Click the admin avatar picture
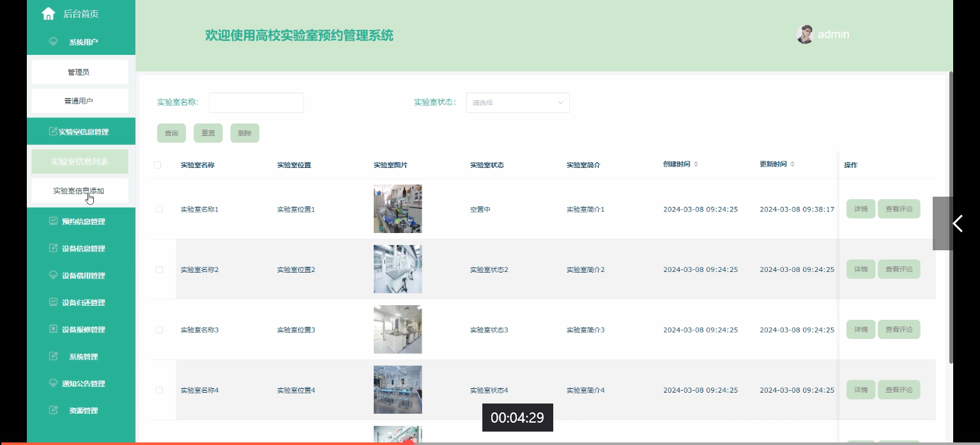This screenshot has width=980, height=445. tap(805, 34)
